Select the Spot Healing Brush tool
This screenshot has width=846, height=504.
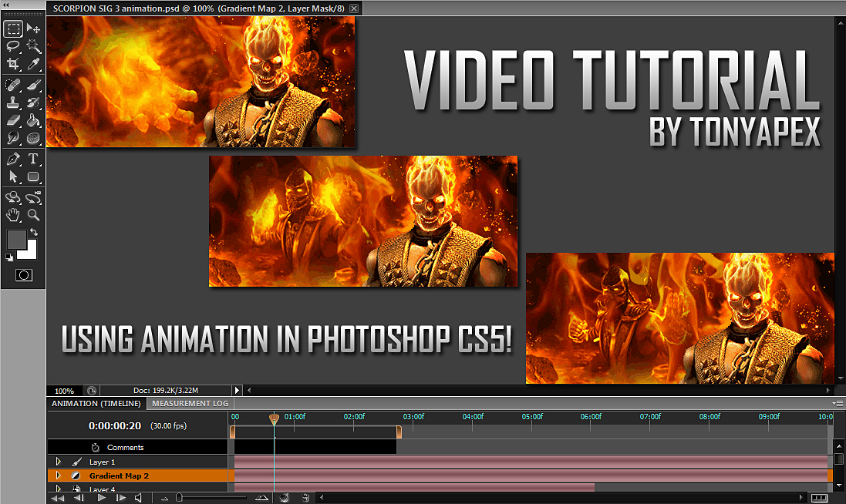point(13,86)
